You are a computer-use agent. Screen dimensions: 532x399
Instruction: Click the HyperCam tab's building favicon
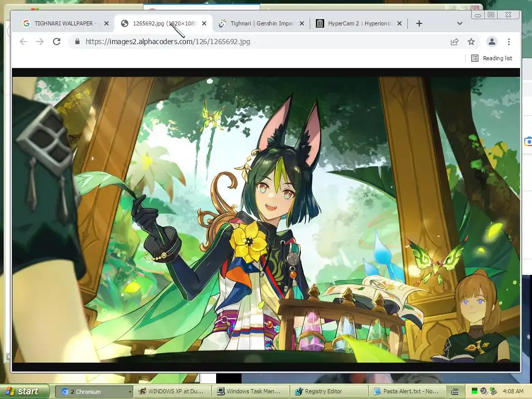320,23
